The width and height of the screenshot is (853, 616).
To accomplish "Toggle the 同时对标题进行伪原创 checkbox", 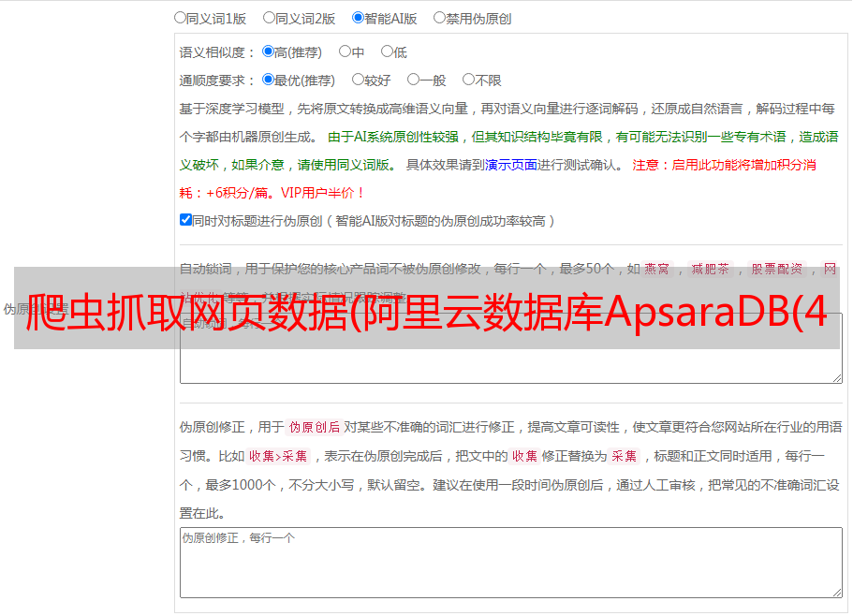I will pyautogui.click(x=185, y=220).
